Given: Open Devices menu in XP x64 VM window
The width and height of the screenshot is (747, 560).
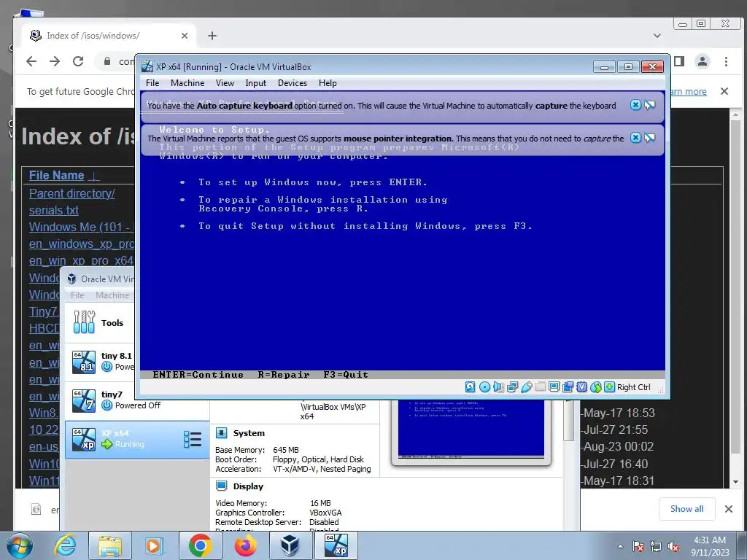Looking at the screenshot, I should click(293, 83).
